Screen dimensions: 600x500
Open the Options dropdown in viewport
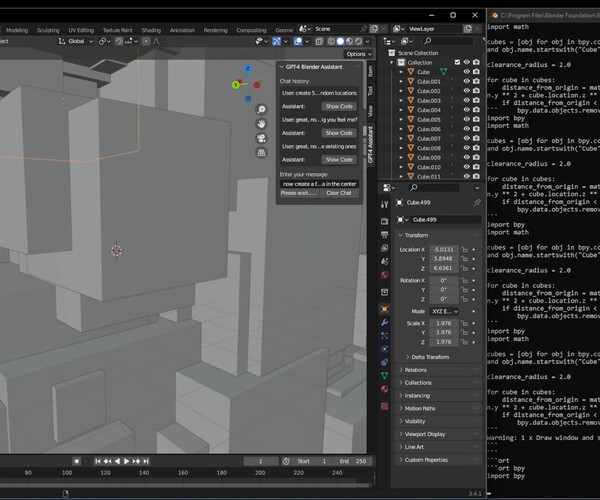[359, 54]
